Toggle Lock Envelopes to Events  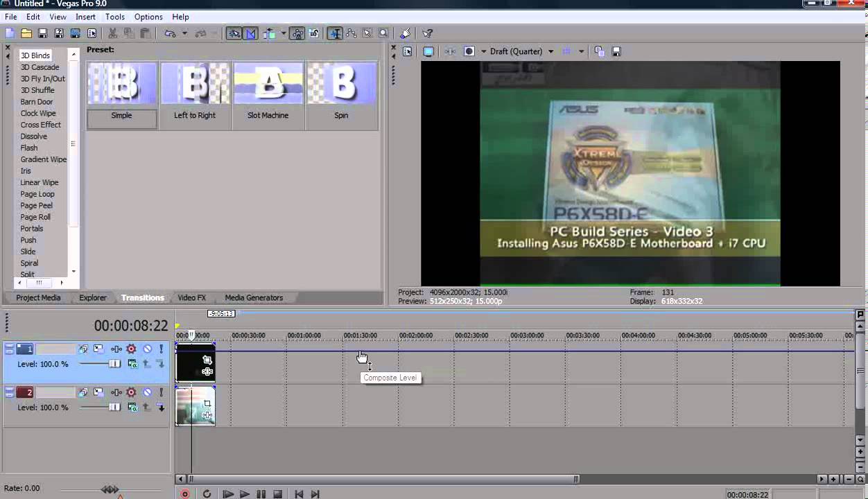pos(298,33)
